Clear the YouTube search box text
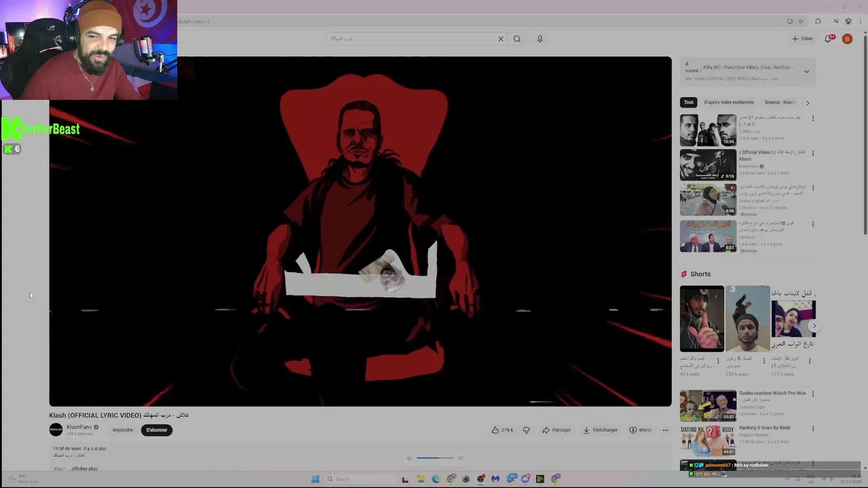 click(x=500, y=39)
